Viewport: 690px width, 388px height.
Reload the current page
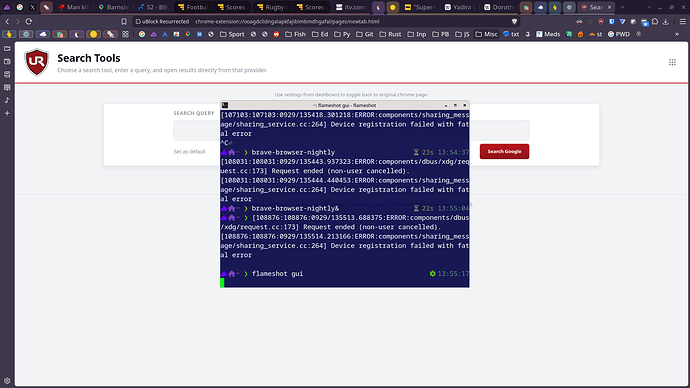(29, 21)
